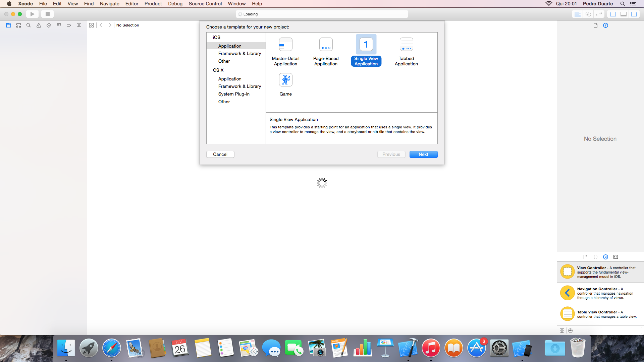Select the Object library icon
The width and height of the screenshot is (644, 362).
click(x=605, y=257)
